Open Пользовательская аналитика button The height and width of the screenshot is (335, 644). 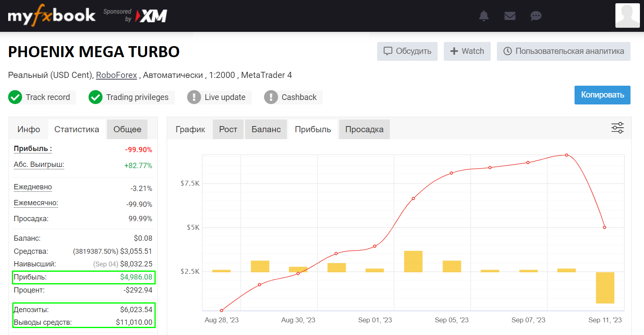tap(563, 51)
